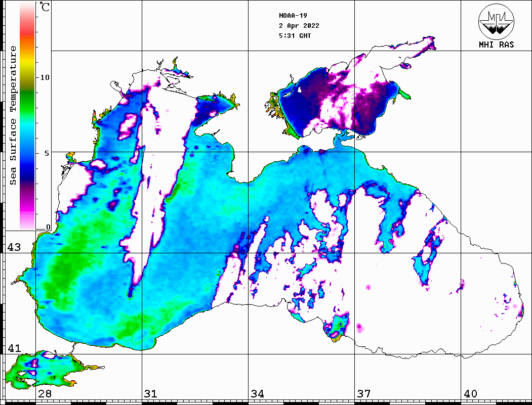532x405 pixels.
Task: Click the '0' tick on temperature scale
Action: [48, 227]
